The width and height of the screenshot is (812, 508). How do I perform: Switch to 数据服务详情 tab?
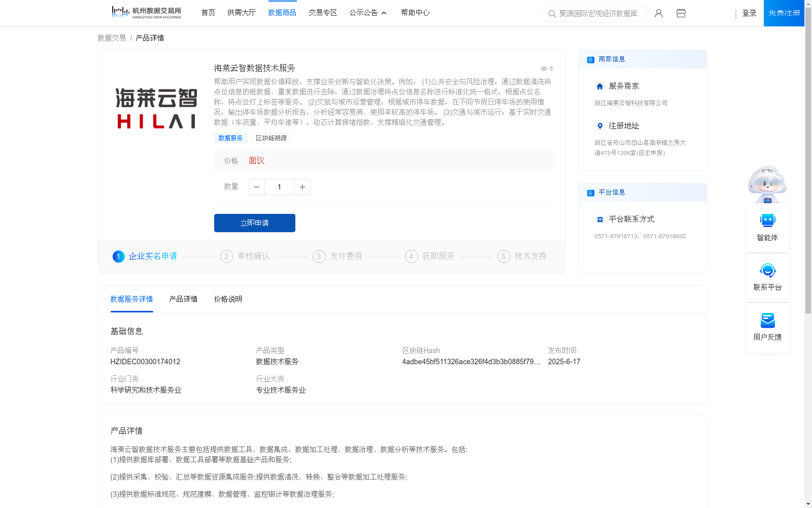(131, 299)
